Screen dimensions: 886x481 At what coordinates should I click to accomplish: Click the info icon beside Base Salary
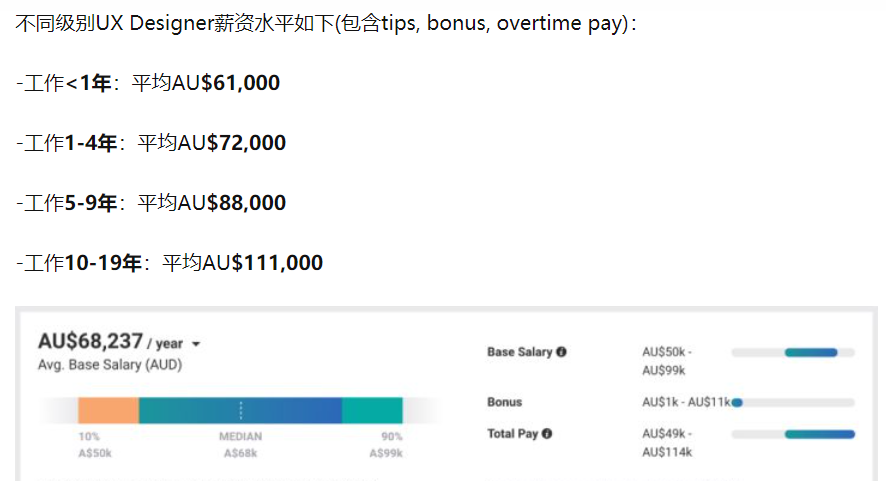coord(562,353)
